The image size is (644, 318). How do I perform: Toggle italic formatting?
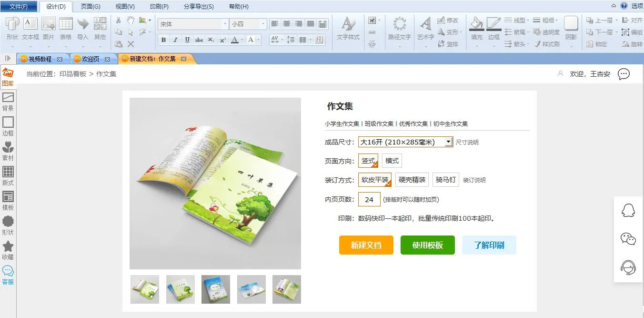pos(176,40)
